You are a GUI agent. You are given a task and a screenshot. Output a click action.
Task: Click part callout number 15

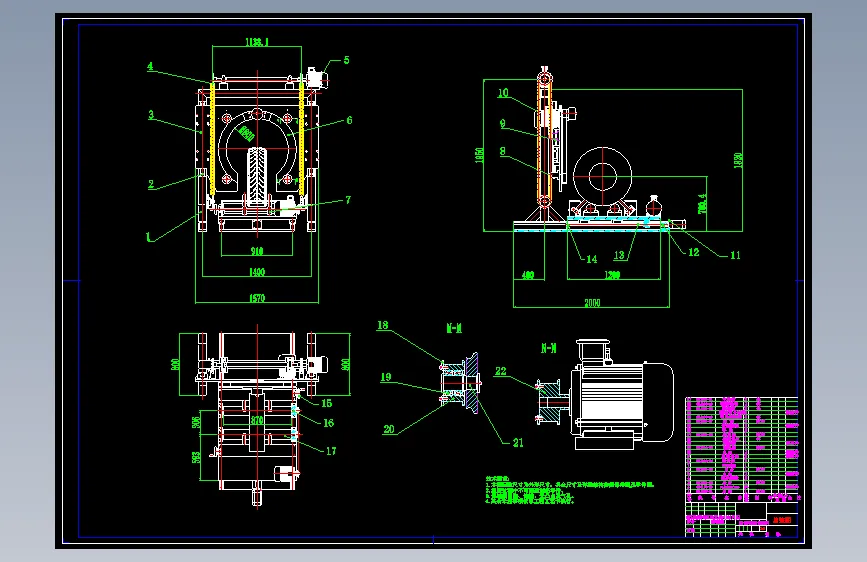[x=327, y=403]
